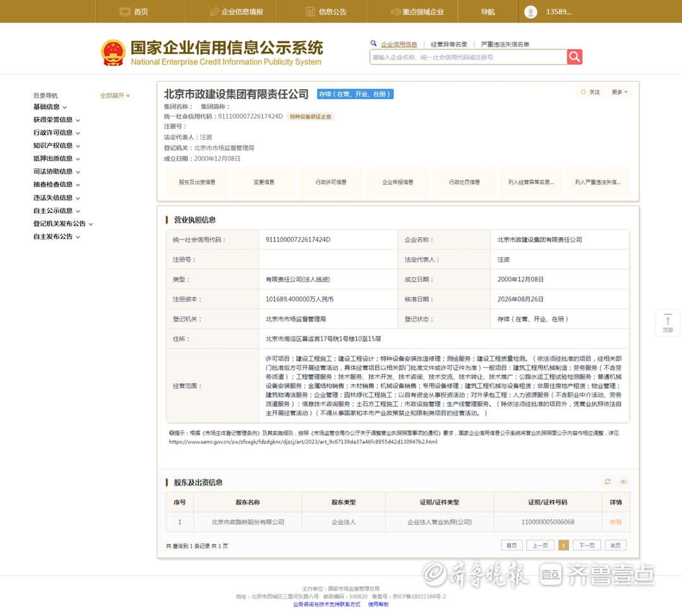Open the 更多 dropdown
The image size is (682, 616).
(x=619, y=92)
